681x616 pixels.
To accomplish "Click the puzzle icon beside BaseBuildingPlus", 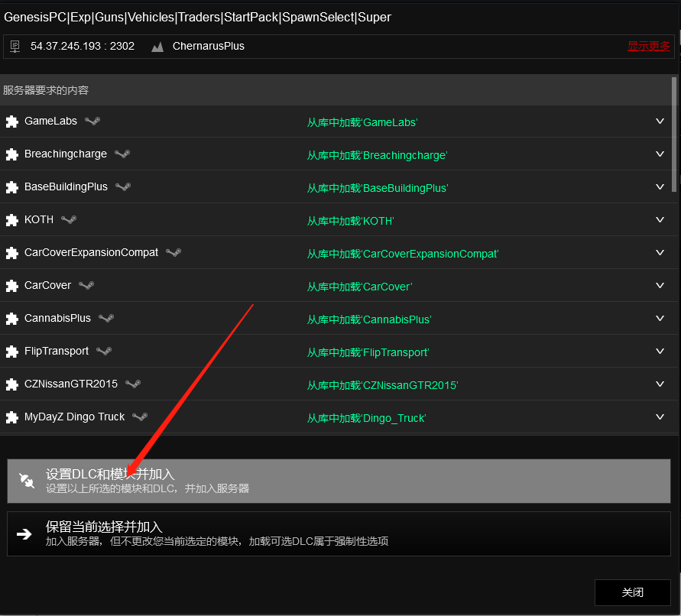I will coord(12,187).
